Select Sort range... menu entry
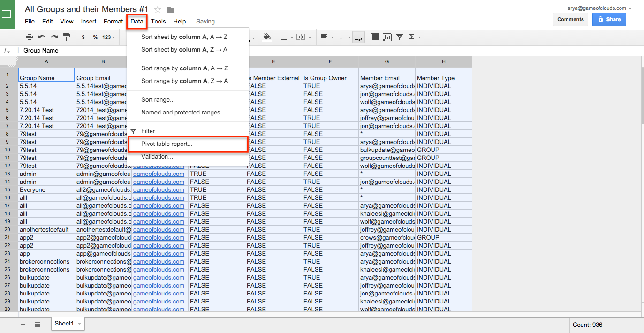The image size is (644, 333). pos(188,99)
